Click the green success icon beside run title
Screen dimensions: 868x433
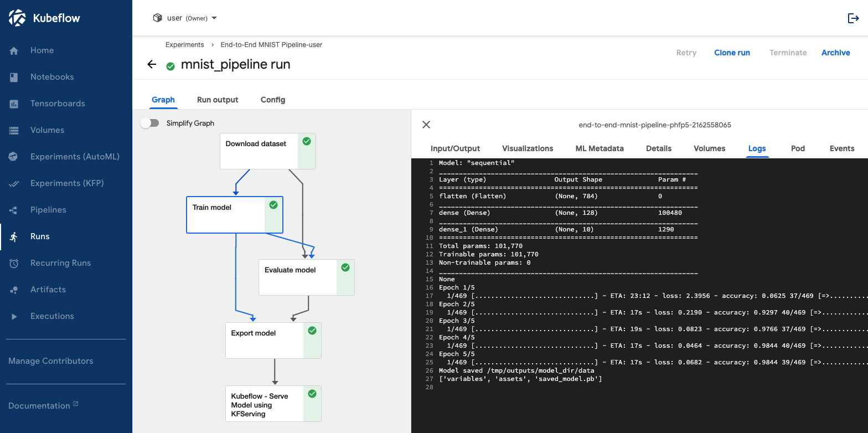[170, 66]
